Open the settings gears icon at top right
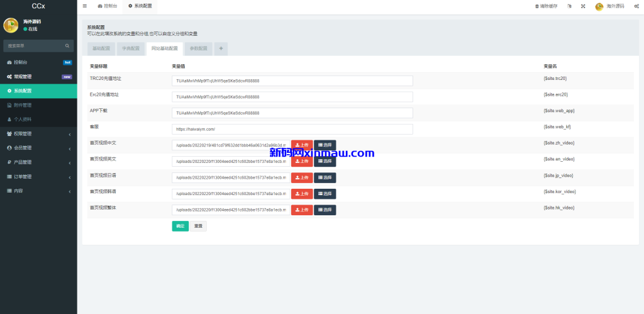This screenshot has height=314, width=644. 636,6
